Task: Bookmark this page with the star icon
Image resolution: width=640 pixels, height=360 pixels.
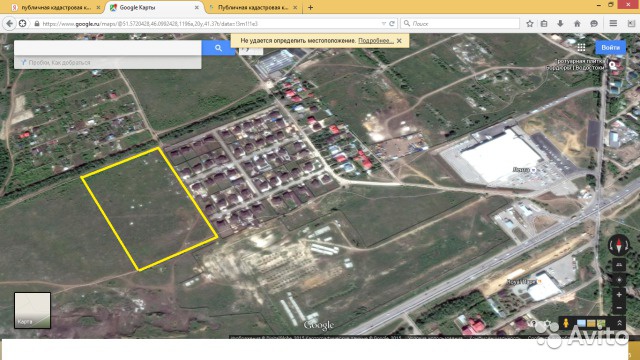Action: (530, 24)
